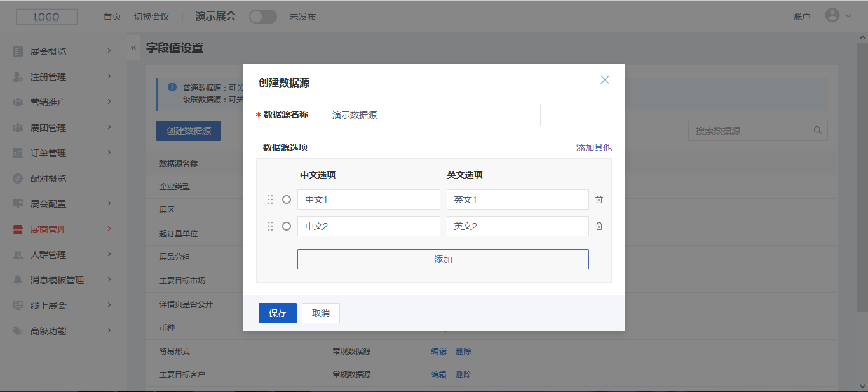Delete the 中文1 option row
868x392 pixels.
[599, 199]
